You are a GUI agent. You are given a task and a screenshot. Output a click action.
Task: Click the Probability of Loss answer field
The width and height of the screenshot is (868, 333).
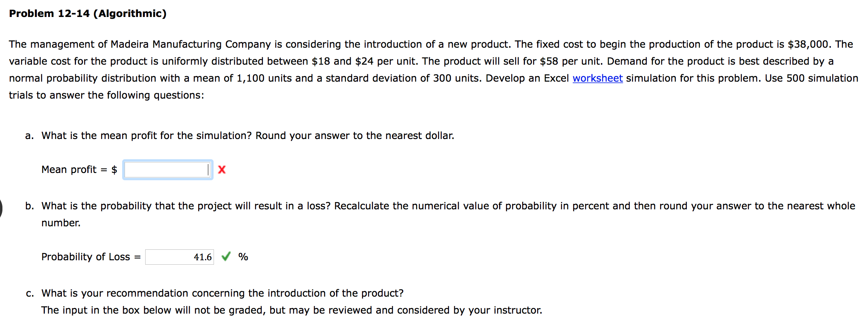pos(179,257)
